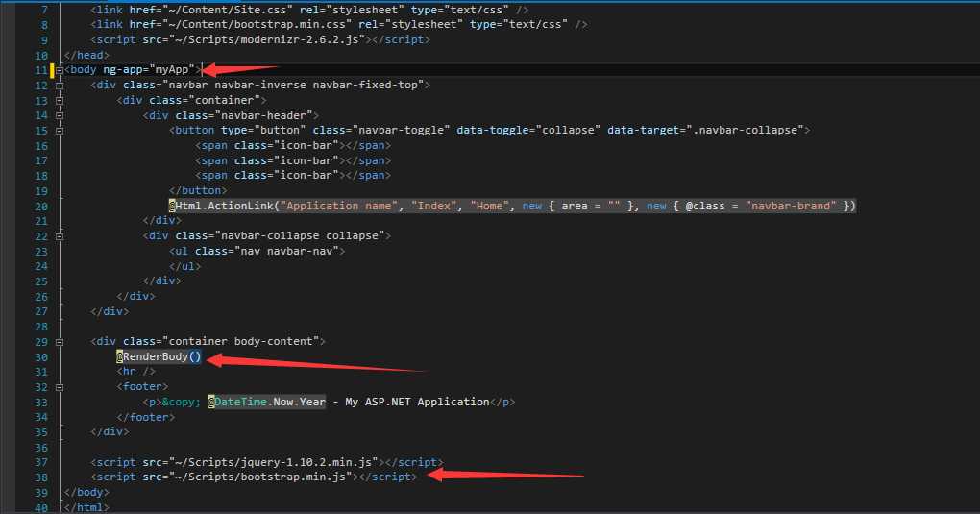Click the "navbar-toggle" class value
Image resolution: width=980 pixels, height=514 pixels.
[401, 130]
